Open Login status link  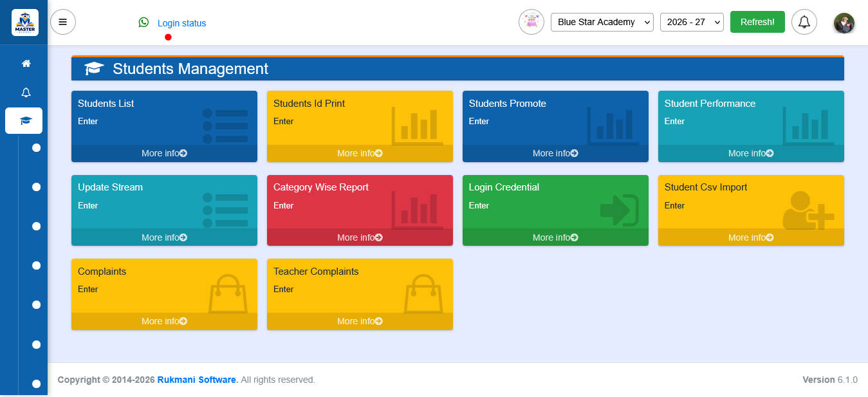pos(182,23)
